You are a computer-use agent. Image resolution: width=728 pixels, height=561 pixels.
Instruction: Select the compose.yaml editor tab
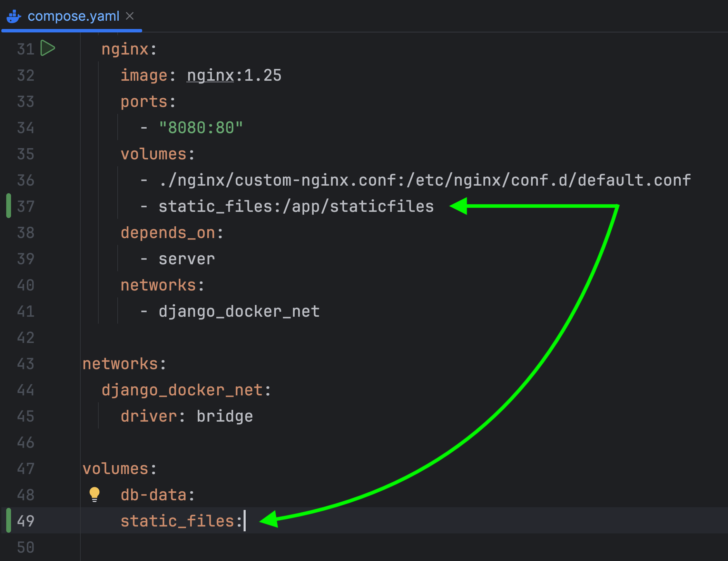click(x=73, y=16)
